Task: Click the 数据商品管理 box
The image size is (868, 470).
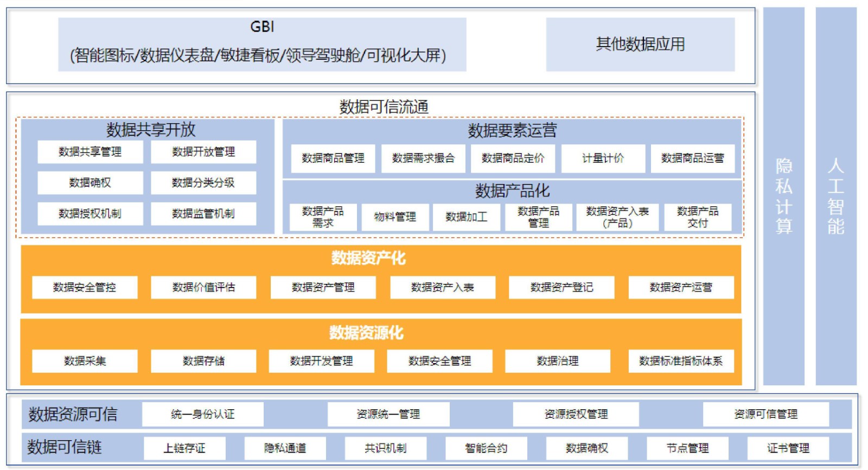Action: [333, 158]
